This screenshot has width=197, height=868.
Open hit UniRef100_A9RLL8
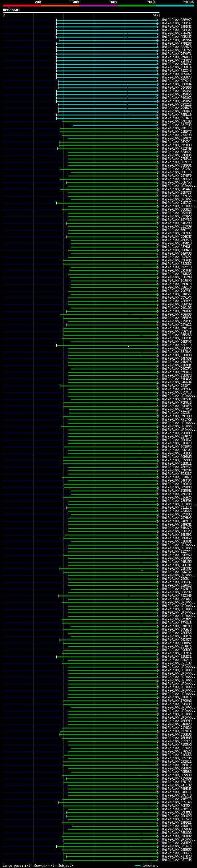click(x=177, y=115)
